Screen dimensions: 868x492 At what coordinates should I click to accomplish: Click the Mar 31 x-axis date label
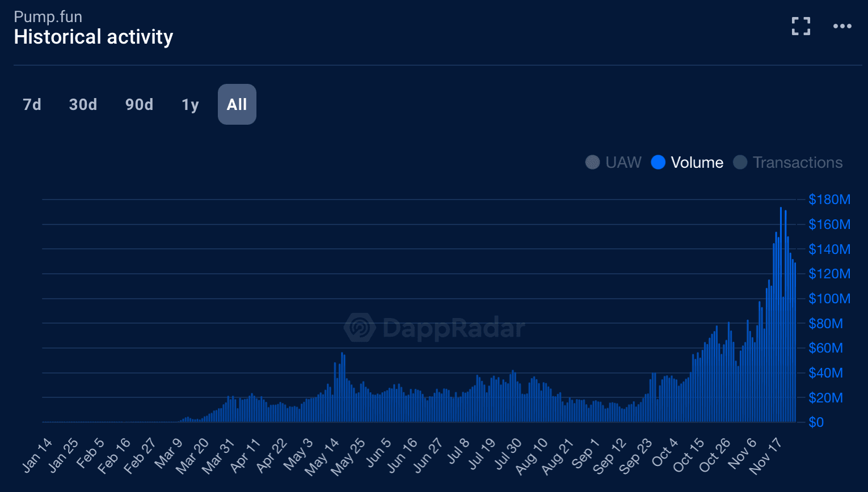(x=218, y=456)
